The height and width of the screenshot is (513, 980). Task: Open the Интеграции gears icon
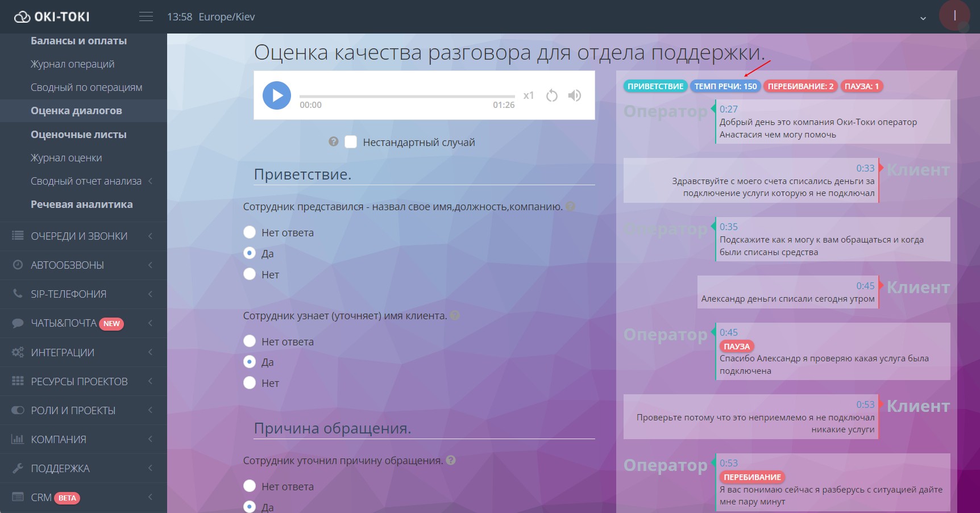[x=16, y=352]
